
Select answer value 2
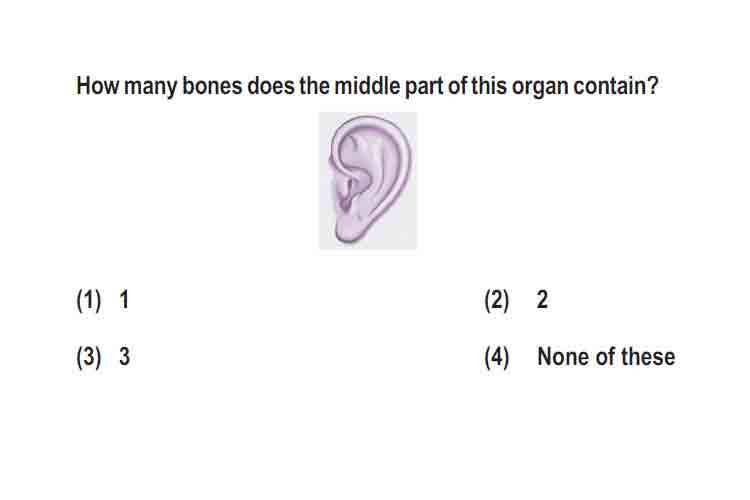pos(542,300)
